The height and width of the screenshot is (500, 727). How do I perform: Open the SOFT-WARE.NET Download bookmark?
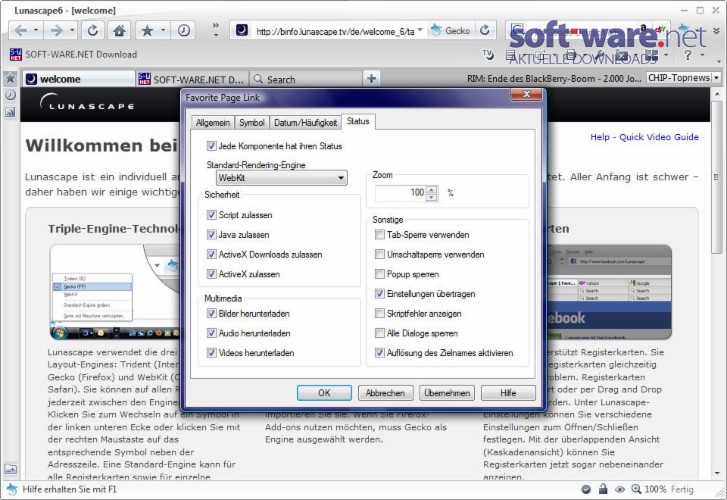tap(73, 55)
